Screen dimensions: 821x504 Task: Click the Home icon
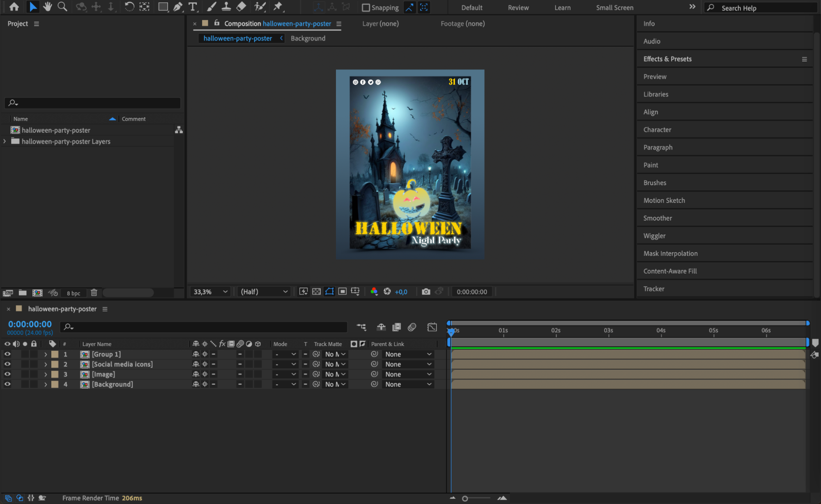pos(14,7)
